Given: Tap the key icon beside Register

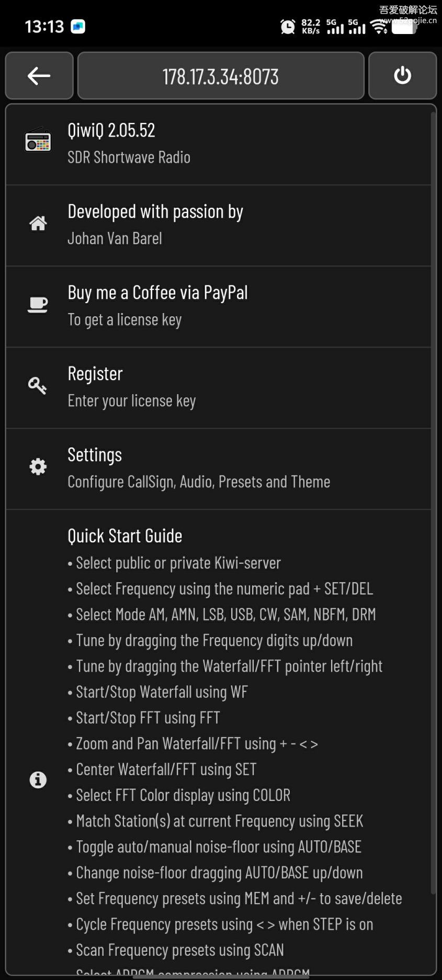Looking at the screenshot, I should (38, 386).
